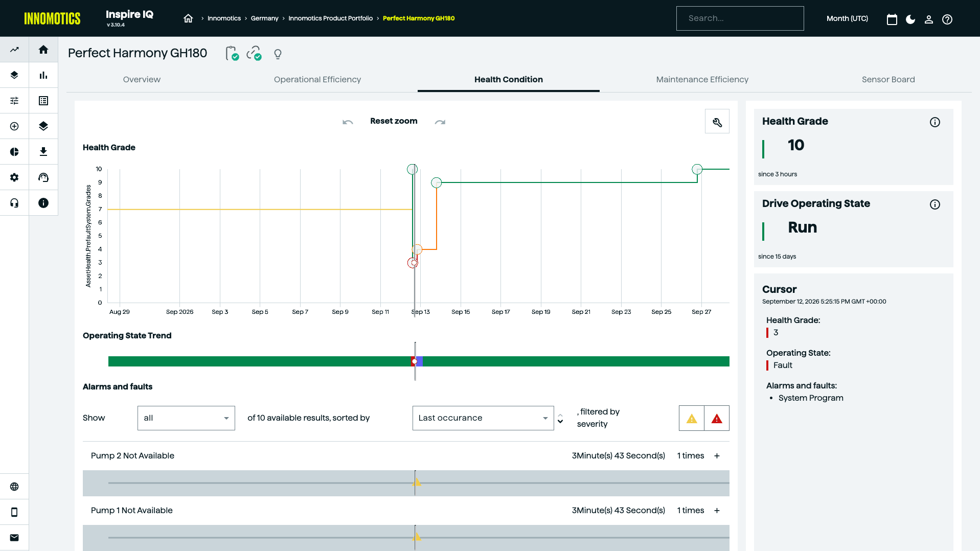Viewport: 980px width, 551px height.
Task: Toggle the yellow warning severity filter
Action: point(692,419)
